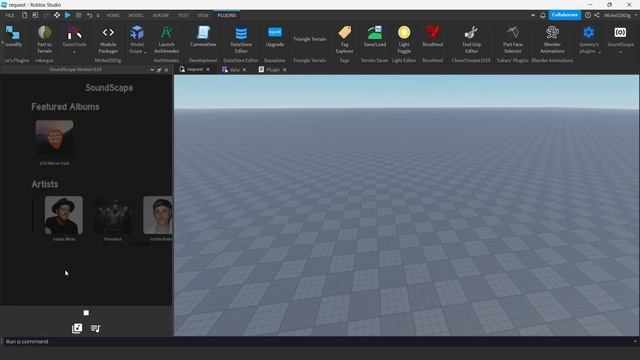Click the Artists heading
Screen dimensions: 640x360
click(x=45, y=184)
